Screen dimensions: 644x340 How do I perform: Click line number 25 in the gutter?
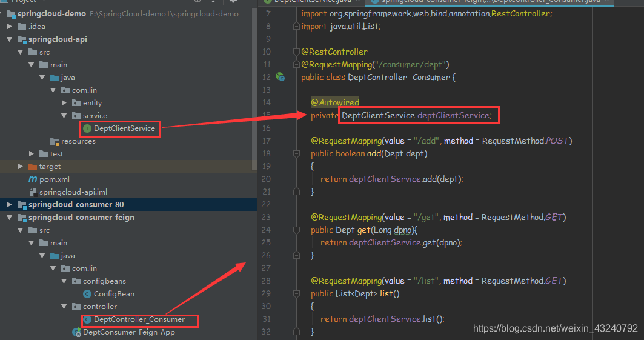(x=266, y=242)
